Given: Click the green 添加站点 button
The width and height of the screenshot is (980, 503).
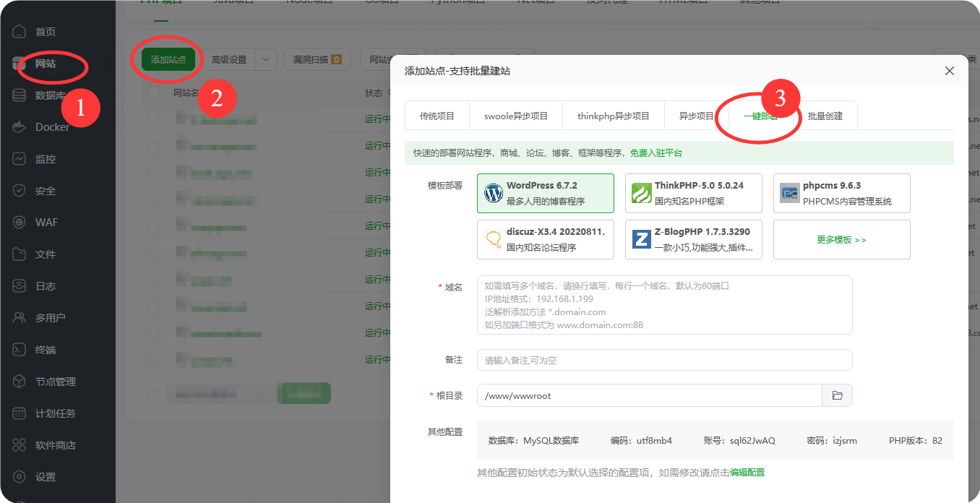Looking at the screenshot, I should (168, 60).
